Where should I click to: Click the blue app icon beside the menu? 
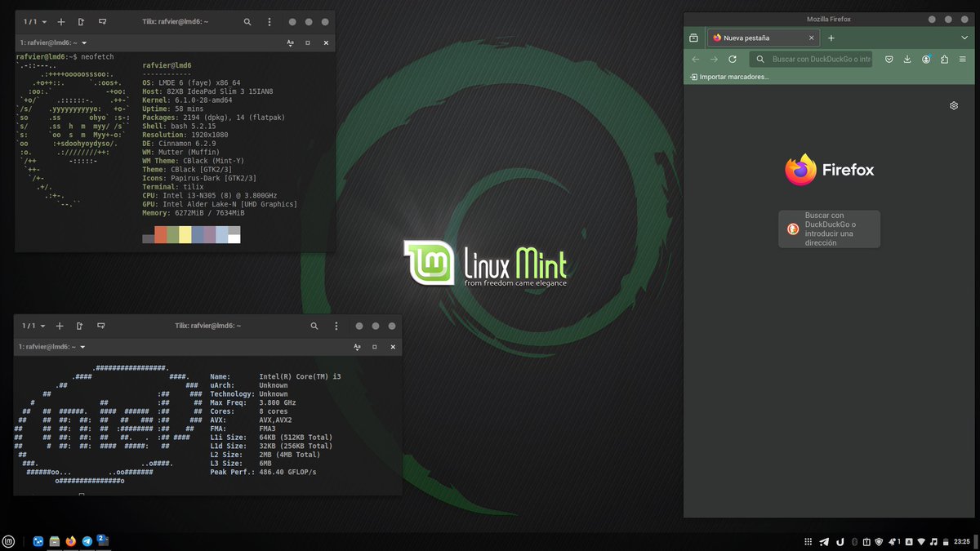point(38,541)
